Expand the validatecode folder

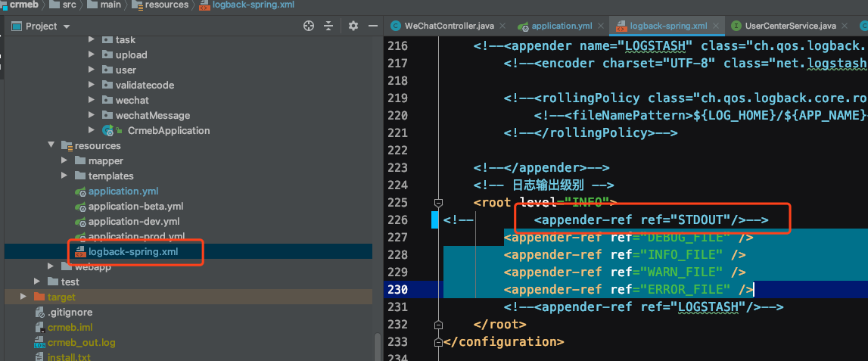92,85
